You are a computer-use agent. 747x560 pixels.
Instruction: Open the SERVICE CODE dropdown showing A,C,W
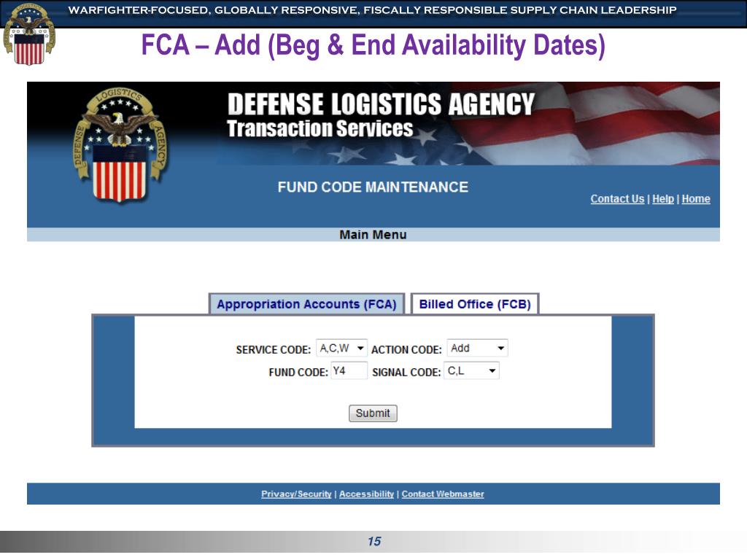341,348
